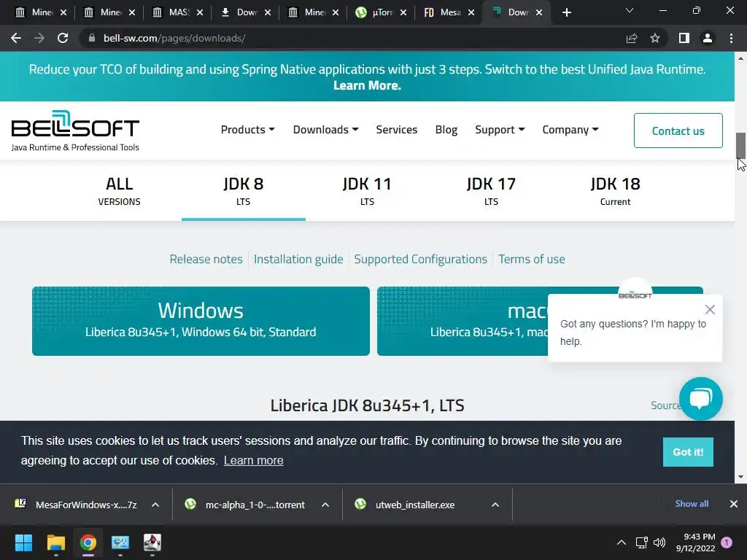Open cookie Learn more link

coord(253,461)
